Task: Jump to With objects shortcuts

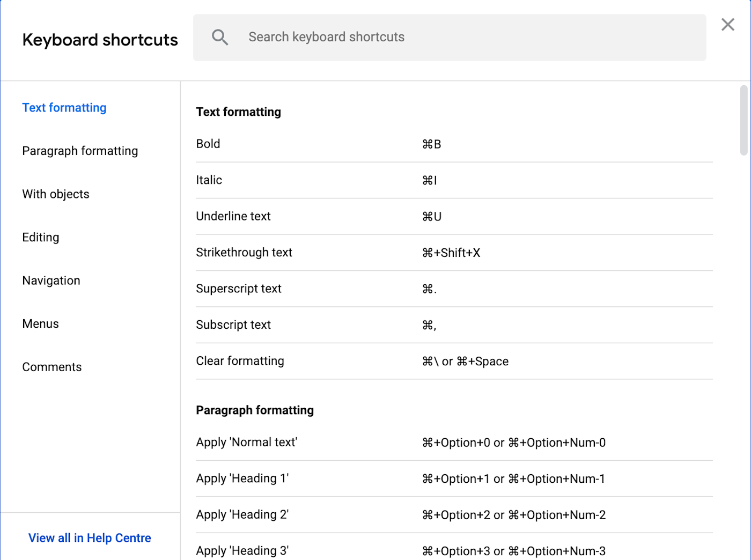Action: (56, 194)
